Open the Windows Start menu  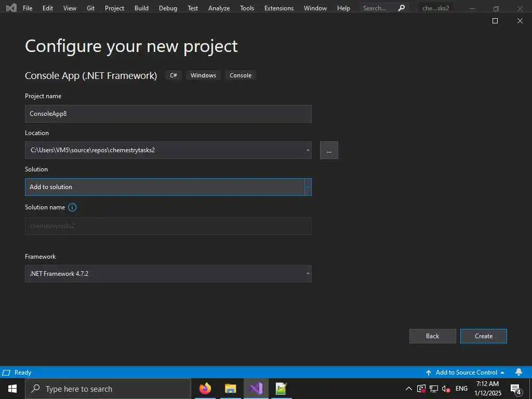tap(12, 389)
